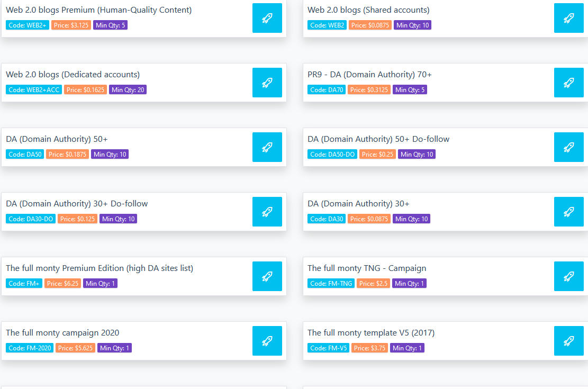Select the Code: WEB2+ badge
The width and height of the screenshot is (588, 389).
point(28,25)
